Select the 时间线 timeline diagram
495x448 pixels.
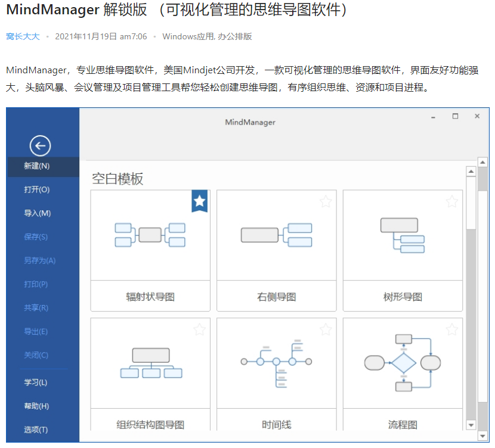276,363
